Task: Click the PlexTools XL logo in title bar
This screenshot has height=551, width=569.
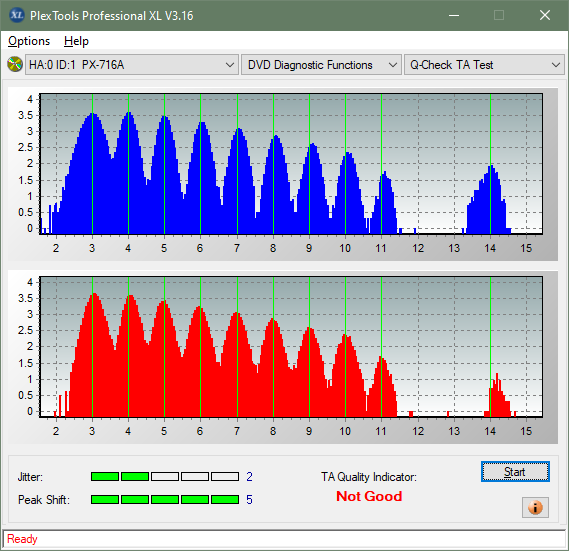Action: pyautogui.click(x=17, y=15)
